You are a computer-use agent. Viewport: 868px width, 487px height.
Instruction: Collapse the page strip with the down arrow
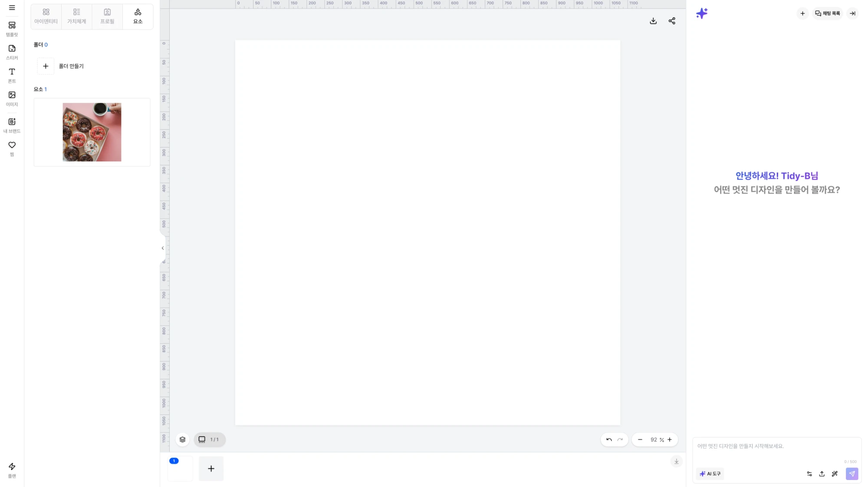(x=676, y=461)
